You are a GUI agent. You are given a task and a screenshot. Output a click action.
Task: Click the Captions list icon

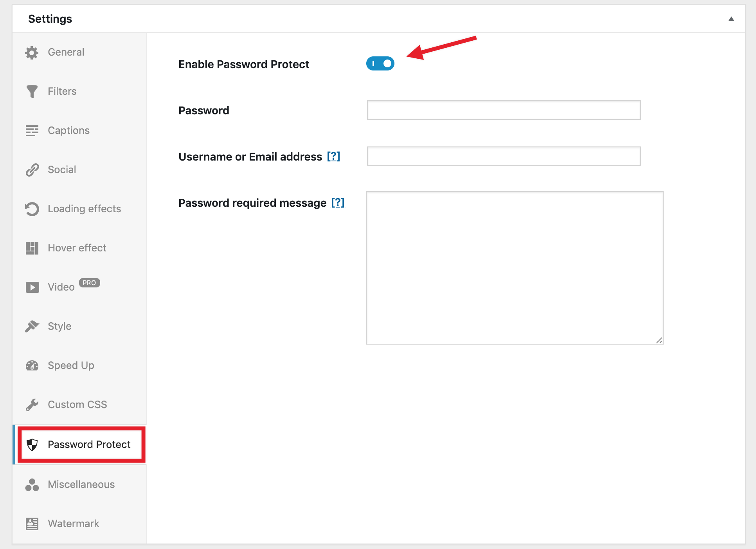pyautogui.click(x=32, y=130)
